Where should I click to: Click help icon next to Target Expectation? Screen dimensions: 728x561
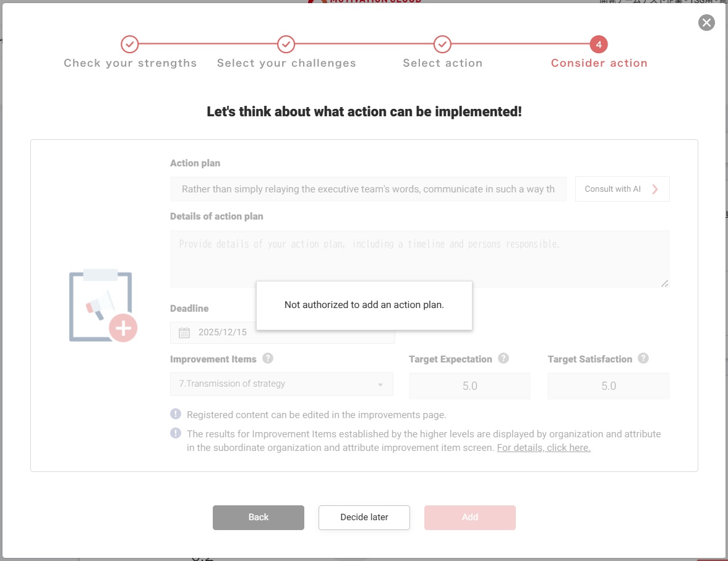[x=503, y=359]
